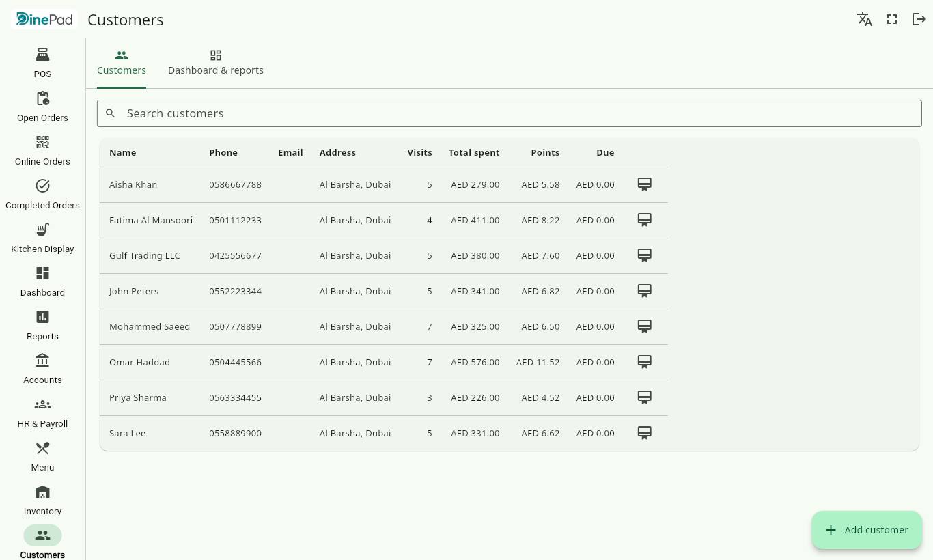Click the Points column header

point(545,152)
